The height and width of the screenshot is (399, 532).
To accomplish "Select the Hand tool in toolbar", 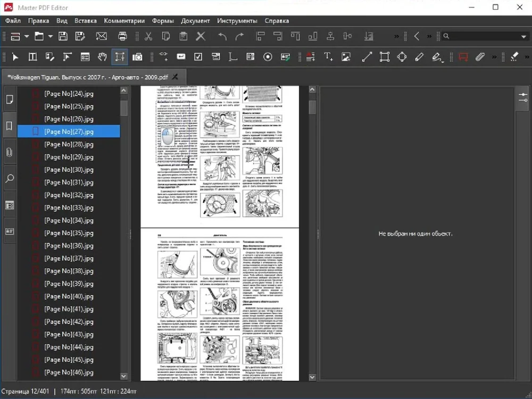I will click(102, 57).
